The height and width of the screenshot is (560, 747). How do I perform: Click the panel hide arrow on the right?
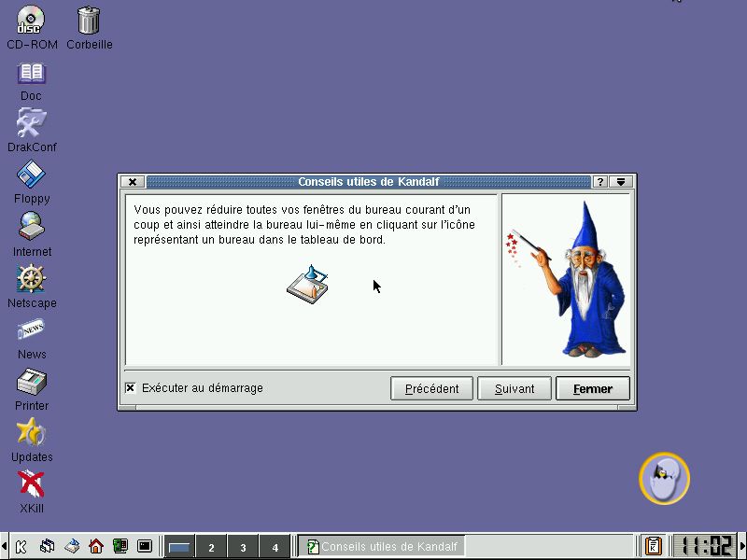pyautogui.click(x=742, y=546)
